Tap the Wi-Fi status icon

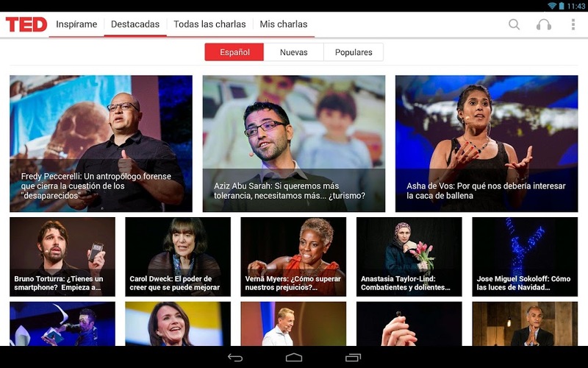point(552,6)
